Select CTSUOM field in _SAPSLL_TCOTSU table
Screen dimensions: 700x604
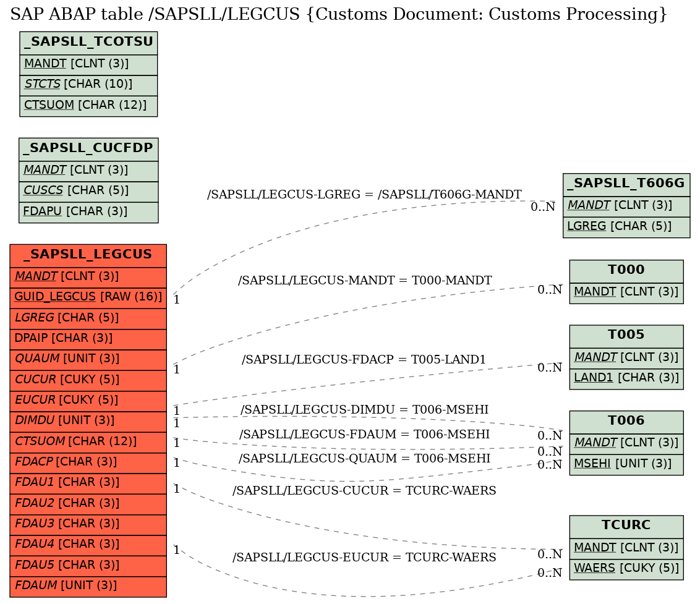tap(88, 106)
